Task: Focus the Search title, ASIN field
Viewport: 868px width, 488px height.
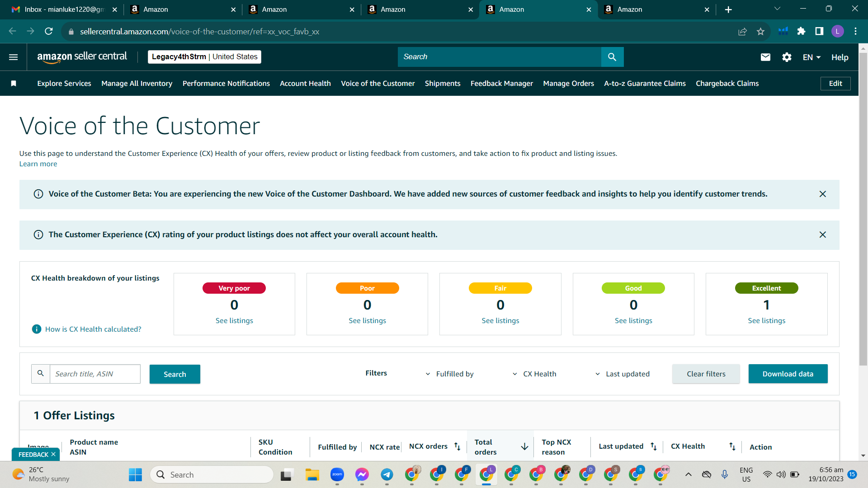Action: (95, 374)
